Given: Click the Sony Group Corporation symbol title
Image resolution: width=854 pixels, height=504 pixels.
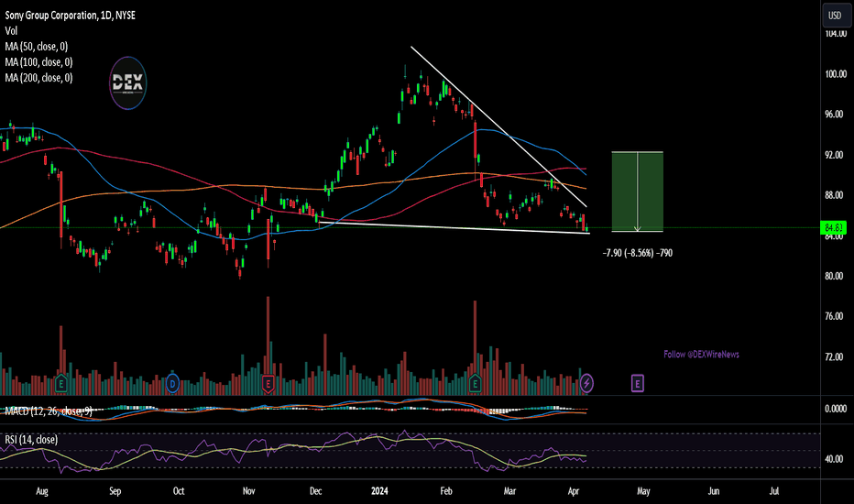Looking at the screenshot, I should pos(71,16).
